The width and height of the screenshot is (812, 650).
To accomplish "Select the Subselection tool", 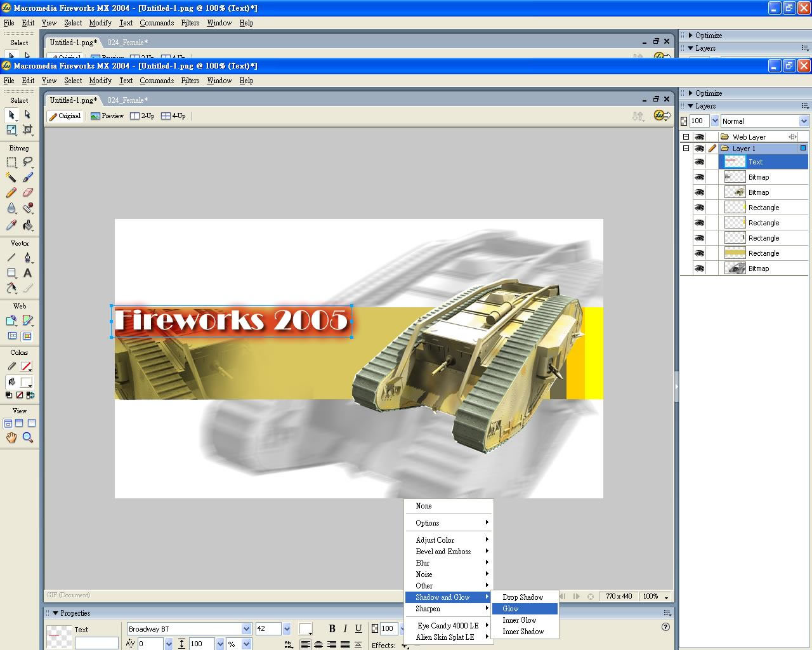I will click(27, 115).
